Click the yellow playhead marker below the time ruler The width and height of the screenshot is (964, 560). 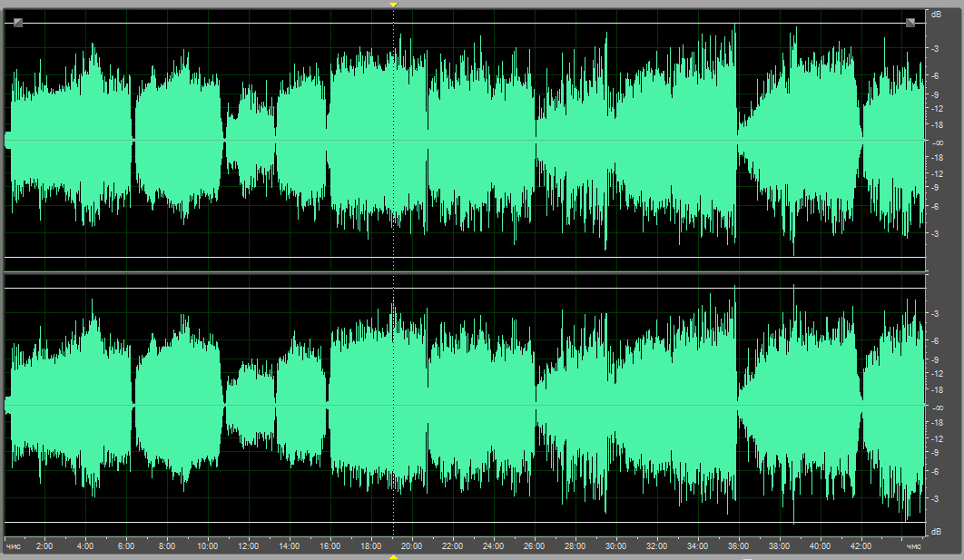393,556
